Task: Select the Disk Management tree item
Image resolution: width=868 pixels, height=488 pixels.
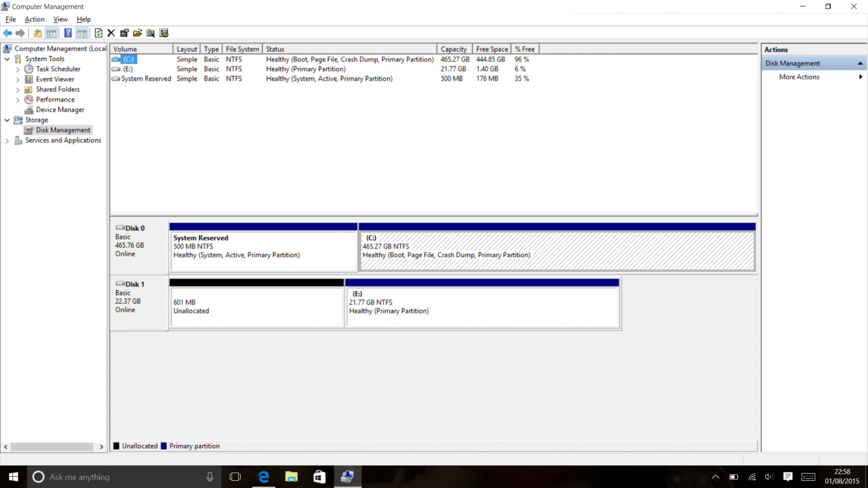Action: (62, 129)
